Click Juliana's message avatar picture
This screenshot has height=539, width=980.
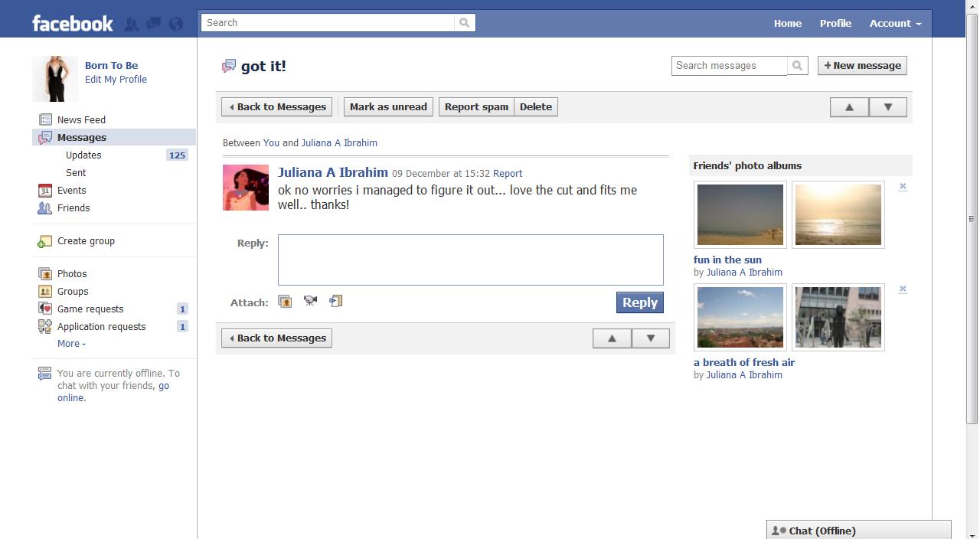pos(246,188)
